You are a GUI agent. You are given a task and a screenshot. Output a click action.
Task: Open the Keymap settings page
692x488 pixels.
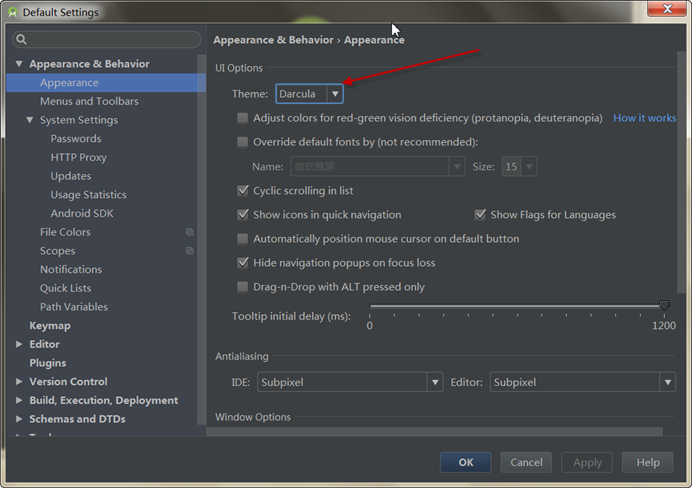click(50, 326)
